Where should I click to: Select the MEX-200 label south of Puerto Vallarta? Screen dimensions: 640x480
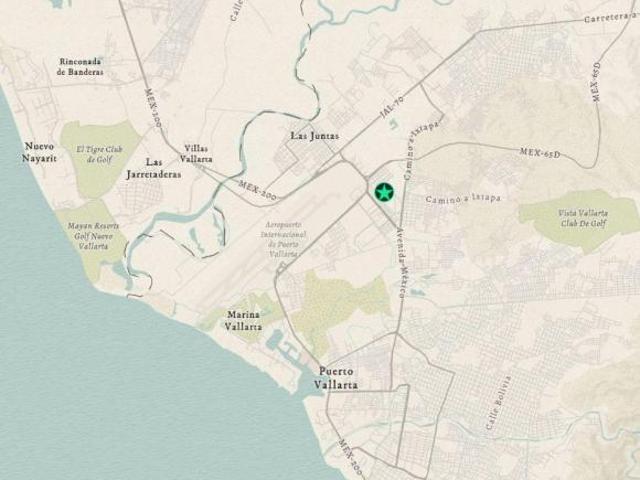(350, 458)
